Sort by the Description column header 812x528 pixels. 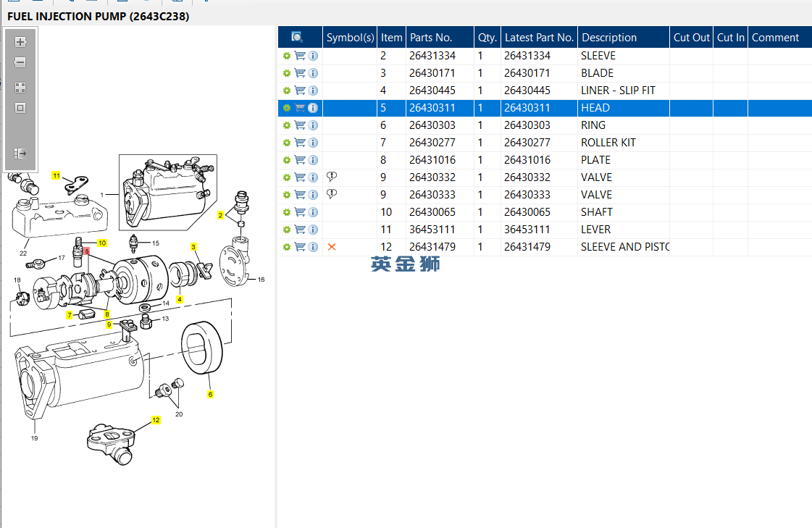(x=624, y=37)
